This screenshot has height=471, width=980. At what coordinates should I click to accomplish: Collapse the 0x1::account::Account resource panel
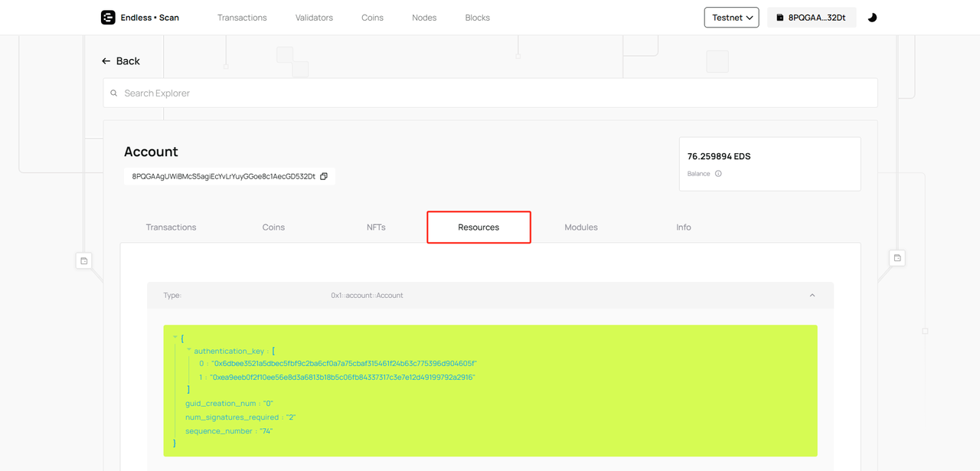click(812, 296)
